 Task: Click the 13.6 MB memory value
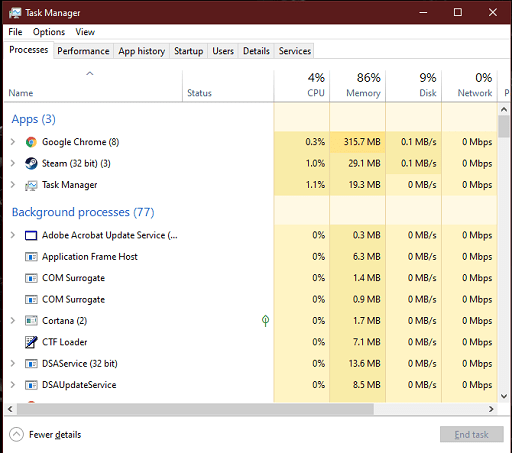[364, 363]
